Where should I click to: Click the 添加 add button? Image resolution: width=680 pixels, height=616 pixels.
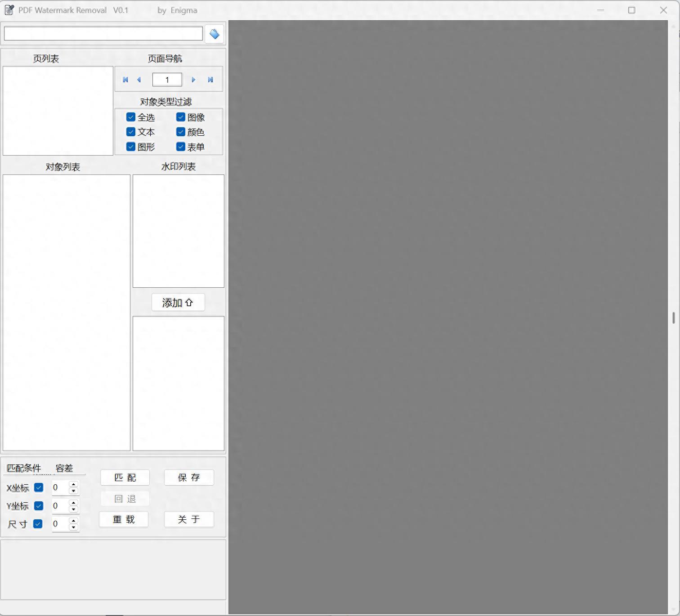click(x=178, y=303)
